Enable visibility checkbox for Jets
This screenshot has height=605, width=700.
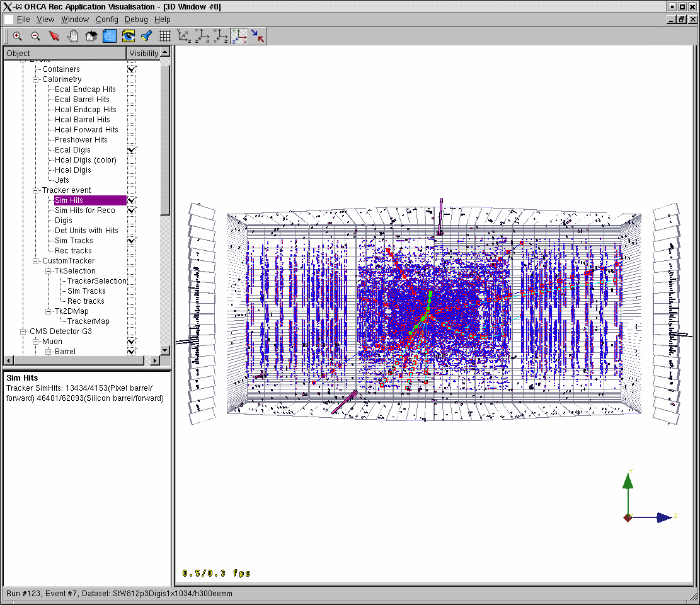point(132,180)
